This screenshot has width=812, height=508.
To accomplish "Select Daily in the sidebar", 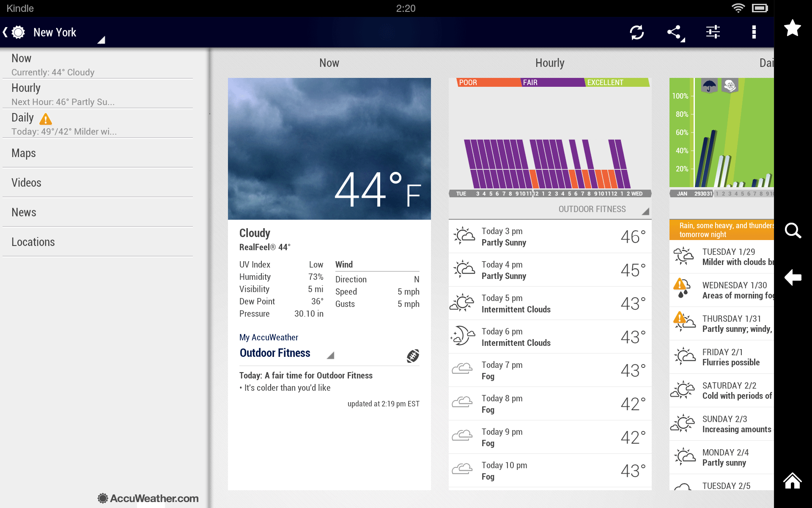I will click(98, 123).
